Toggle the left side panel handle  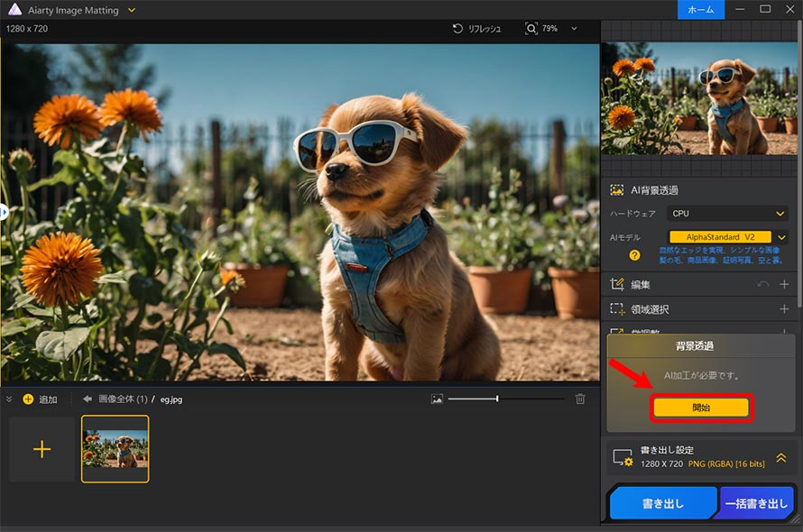4,212
